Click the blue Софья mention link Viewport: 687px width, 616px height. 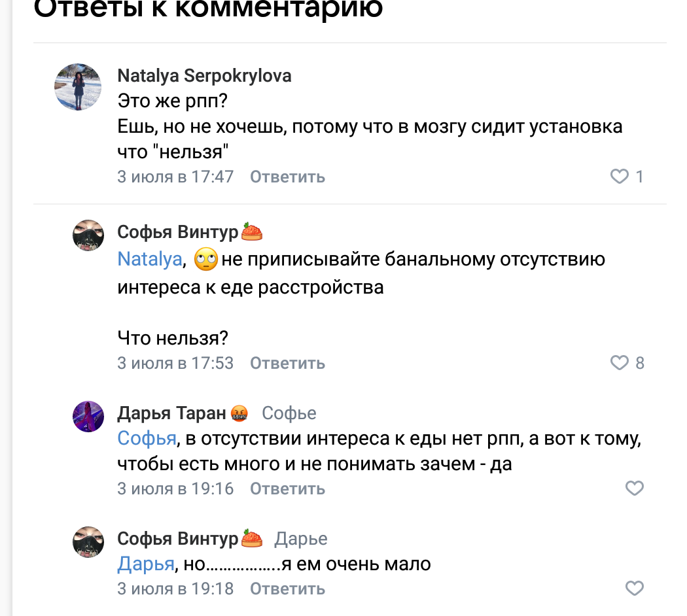pos(147,438)
